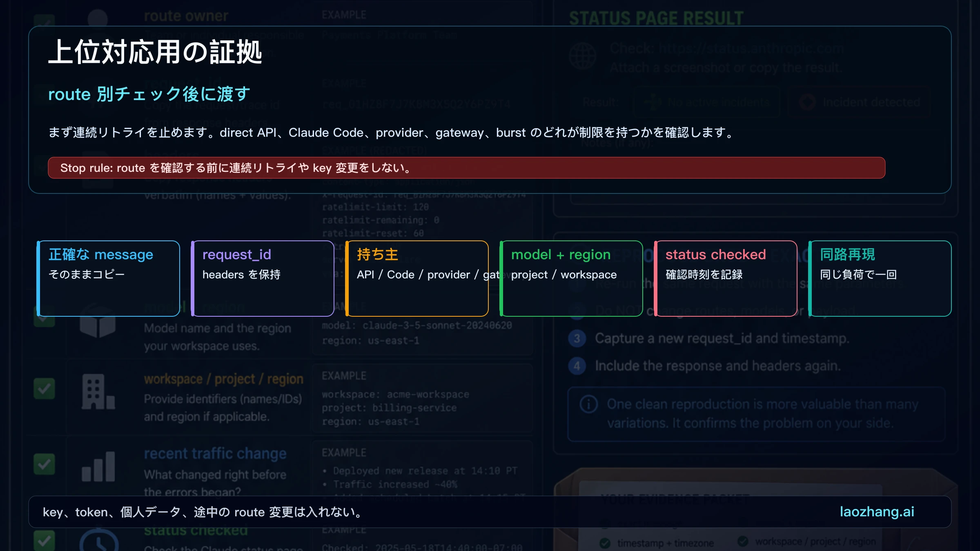Image resolution: width=980 pixels, height=551 pixels.
Task: Click the footer note about key、token、個人データ
Action: [x=203, y=512]
